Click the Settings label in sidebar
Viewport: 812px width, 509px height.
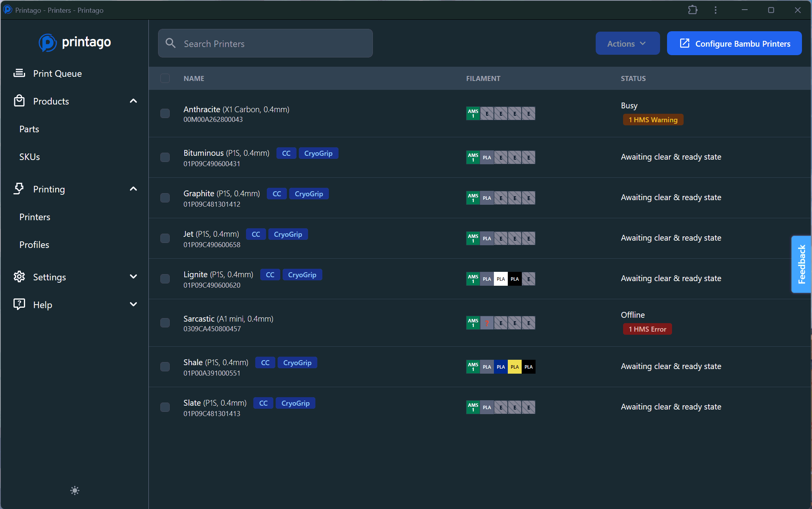coord(49,277)
